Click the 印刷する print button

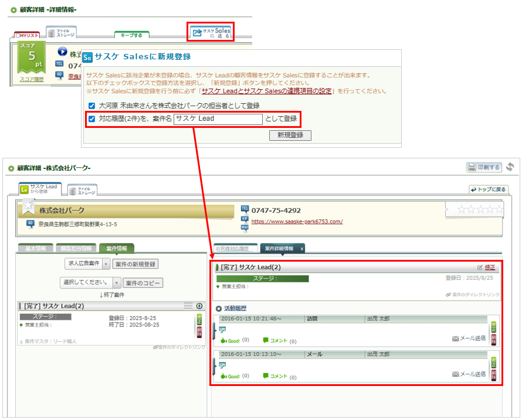pyautogui.click(x=484, y=167)
